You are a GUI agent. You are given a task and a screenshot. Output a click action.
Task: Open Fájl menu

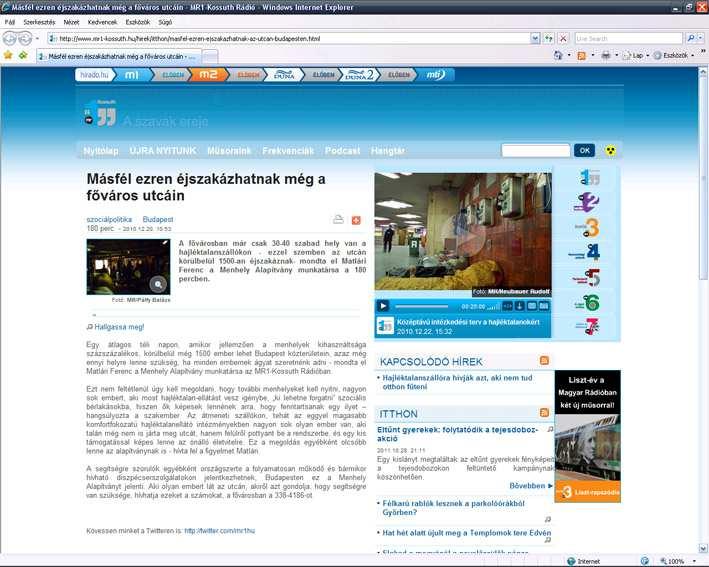[9, 22]
